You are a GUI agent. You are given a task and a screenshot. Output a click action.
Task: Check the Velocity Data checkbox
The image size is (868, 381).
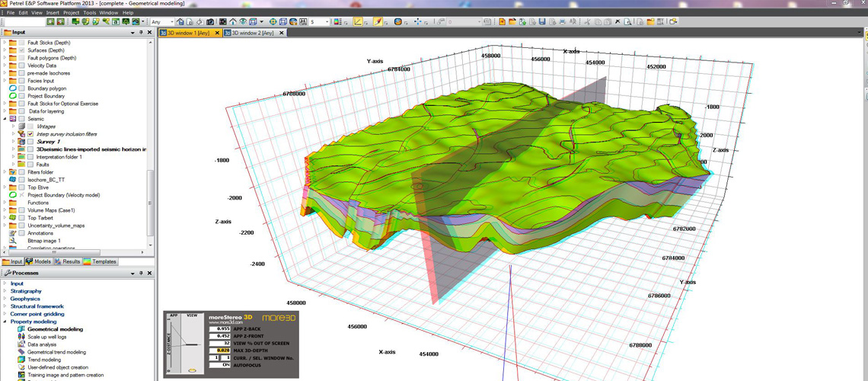click(21, 66)
